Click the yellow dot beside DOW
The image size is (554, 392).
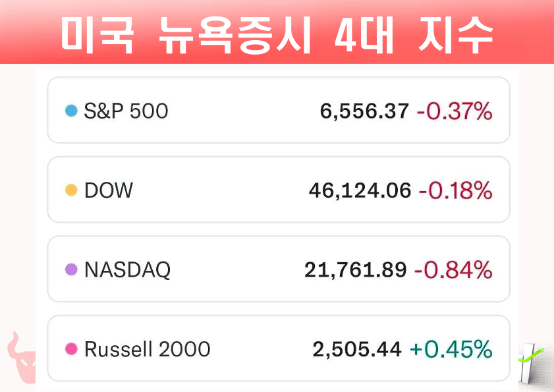tap(71, 190)
